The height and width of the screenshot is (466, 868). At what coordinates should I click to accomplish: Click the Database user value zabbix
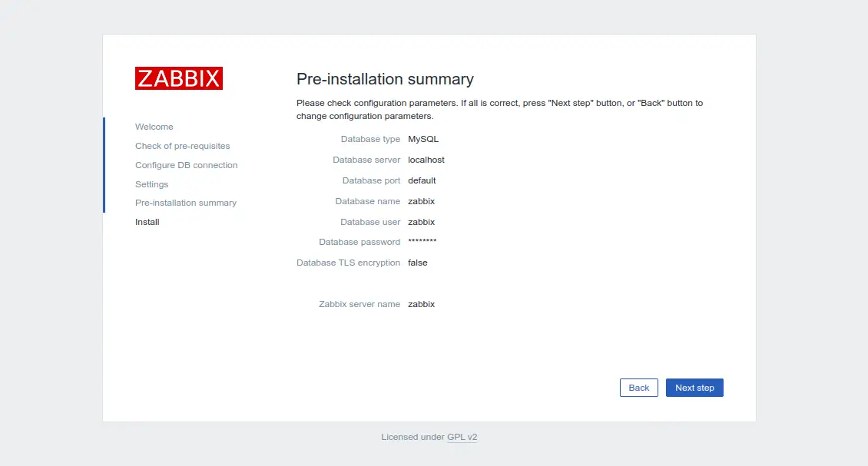[421, 222]
